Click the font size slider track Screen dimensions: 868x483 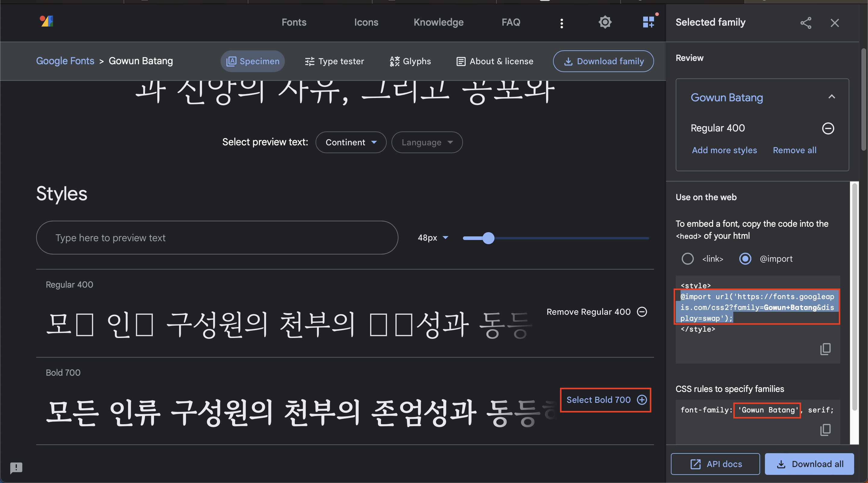tap(556, 238)
